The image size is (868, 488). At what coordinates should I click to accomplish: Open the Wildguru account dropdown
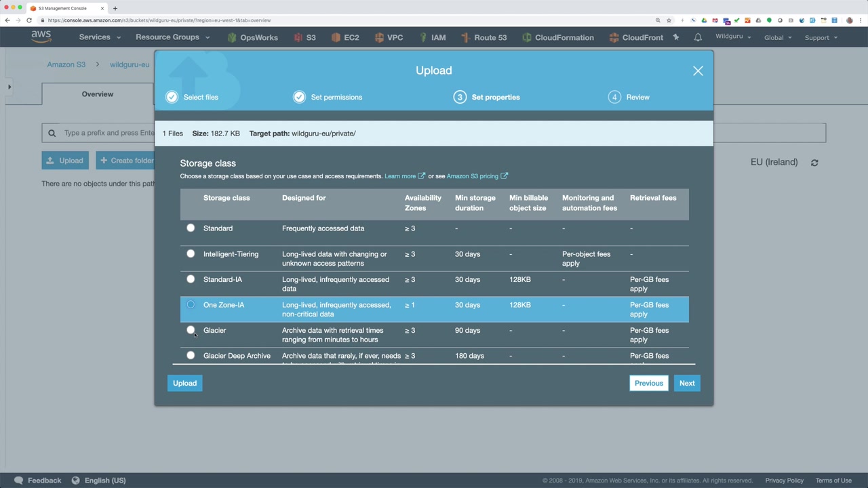pos(733,37)
